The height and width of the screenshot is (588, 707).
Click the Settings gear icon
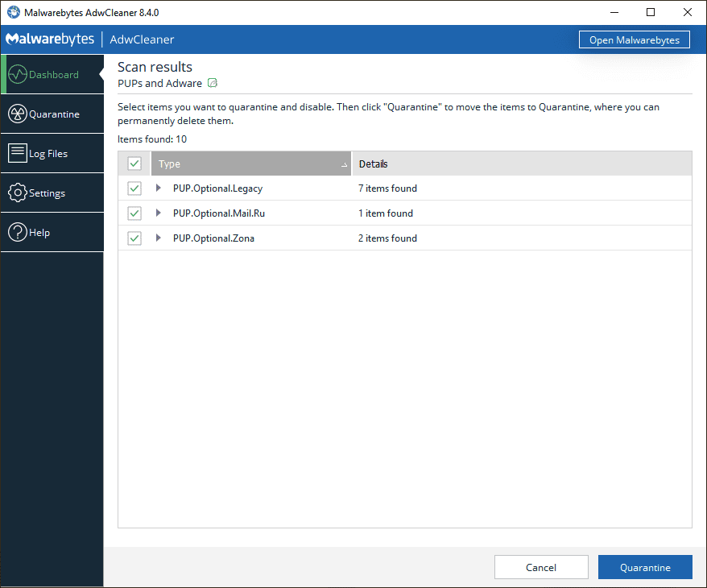[18, 193]
